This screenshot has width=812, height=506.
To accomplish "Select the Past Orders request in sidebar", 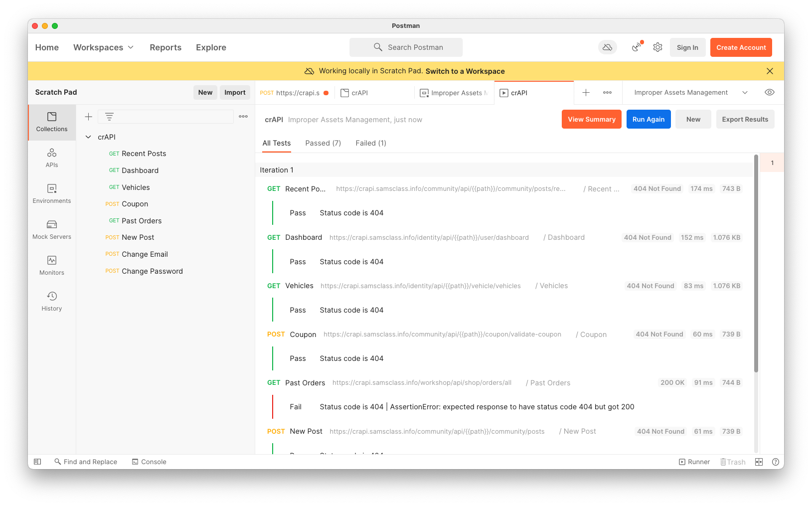I will 165,221.
